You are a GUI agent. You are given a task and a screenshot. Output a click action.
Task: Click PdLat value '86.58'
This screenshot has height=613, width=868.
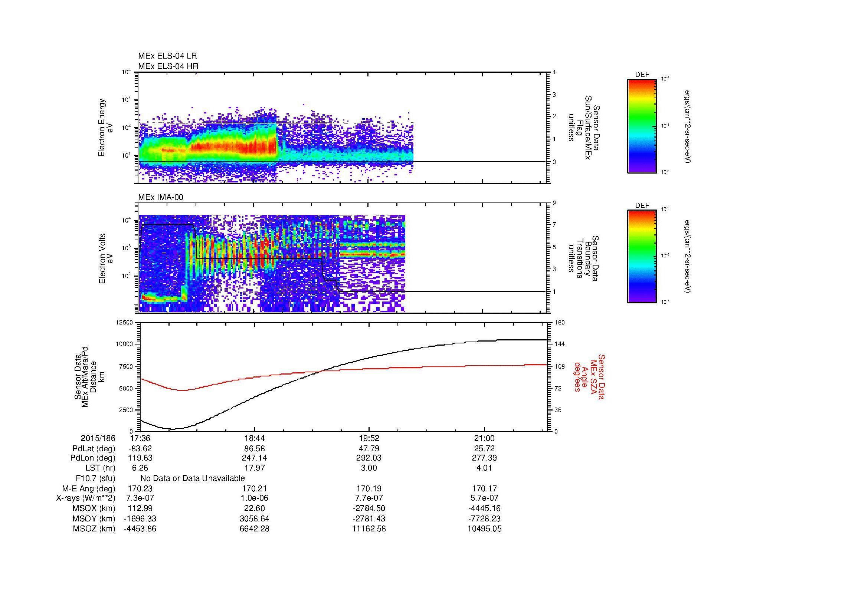pyautogui.click(x=255, y=448)
